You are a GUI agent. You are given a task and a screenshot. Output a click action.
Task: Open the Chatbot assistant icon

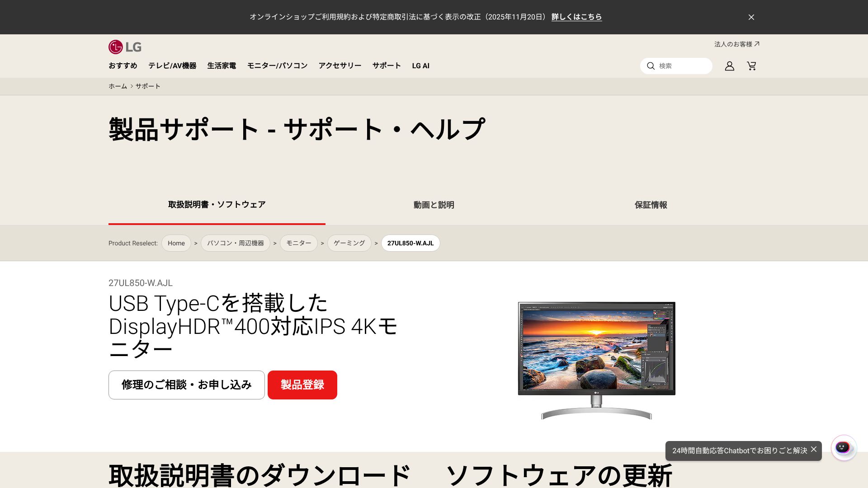(x=844, y=448)
